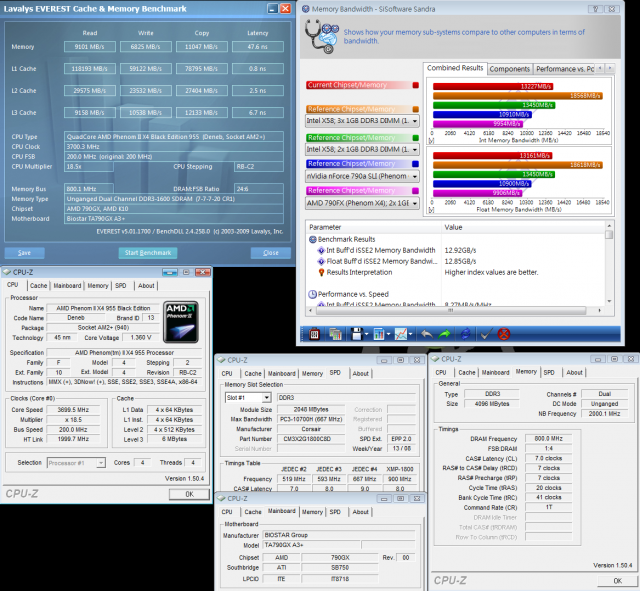Expand the arrow beside the bar chart icon
This screenshot has height=591, width=640.
388,334
